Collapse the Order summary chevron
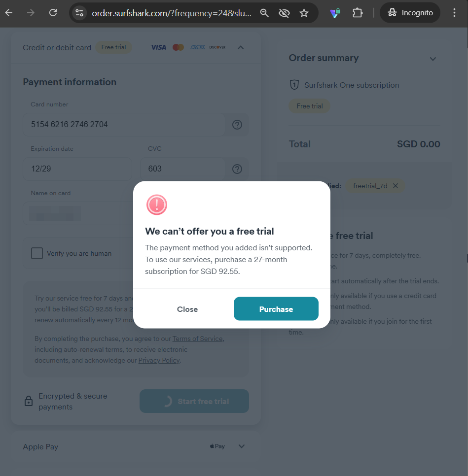468x476 pixels. click(x=432, y=59)
